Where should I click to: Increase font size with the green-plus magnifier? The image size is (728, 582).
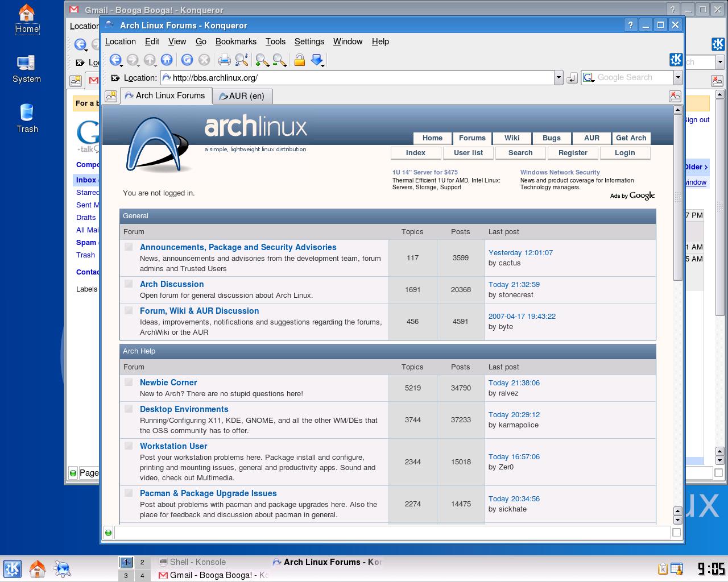click(262, 60)
